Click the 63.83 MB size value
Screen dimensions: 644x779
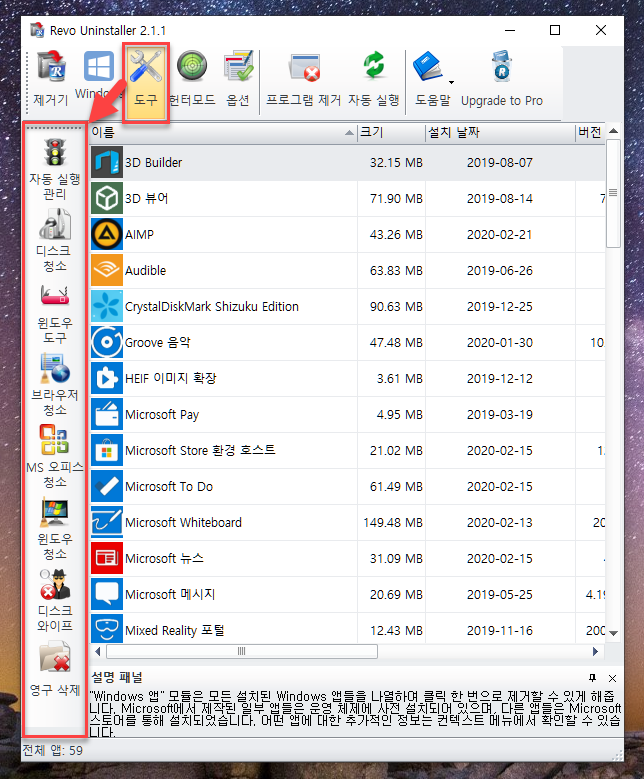396,270
